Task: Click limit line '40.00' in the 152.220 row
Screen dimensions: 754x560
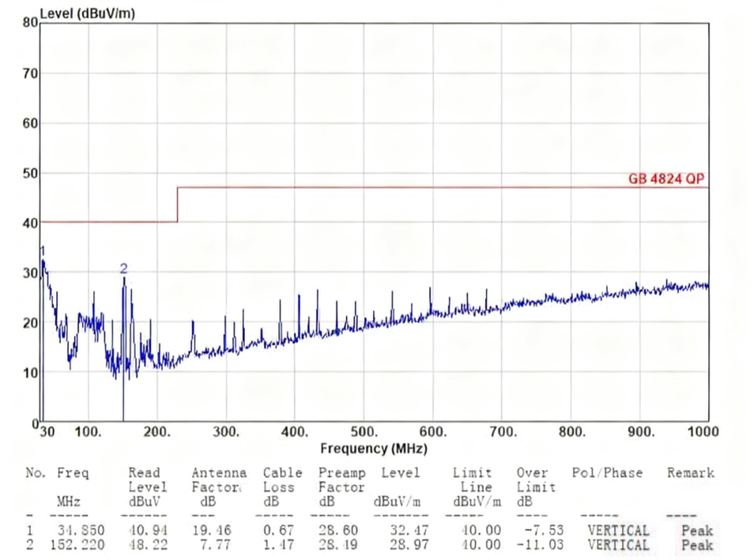Action: (x=481, y=545)
